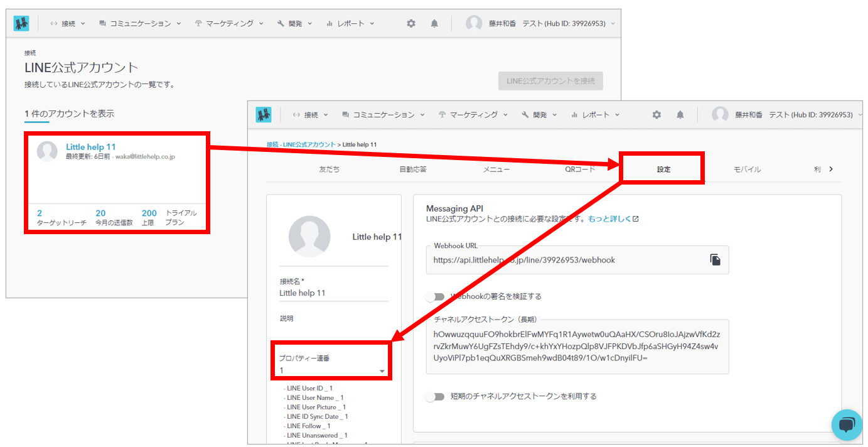Switch to the 自動応答 tab
This screenshot has height=447, width=868.
[x=412, y=170]
